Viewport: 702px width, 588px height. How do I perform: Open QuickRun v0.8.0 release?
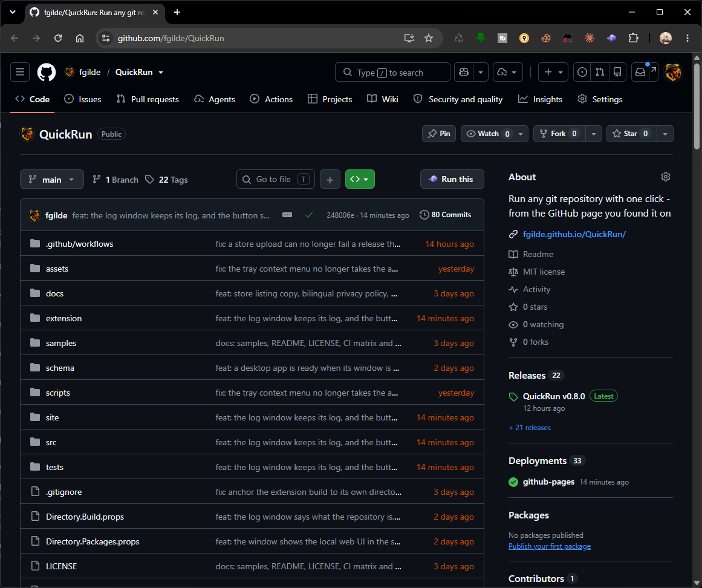554,396
